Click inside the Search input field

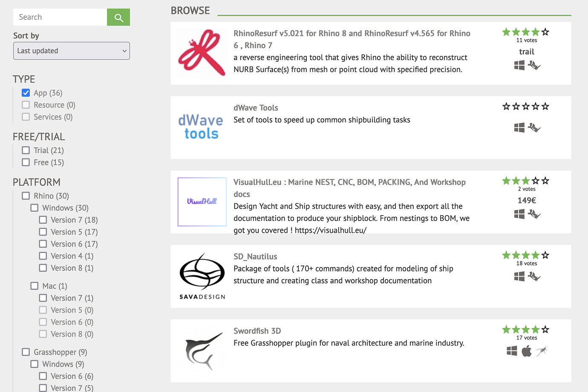pos(60,17)
